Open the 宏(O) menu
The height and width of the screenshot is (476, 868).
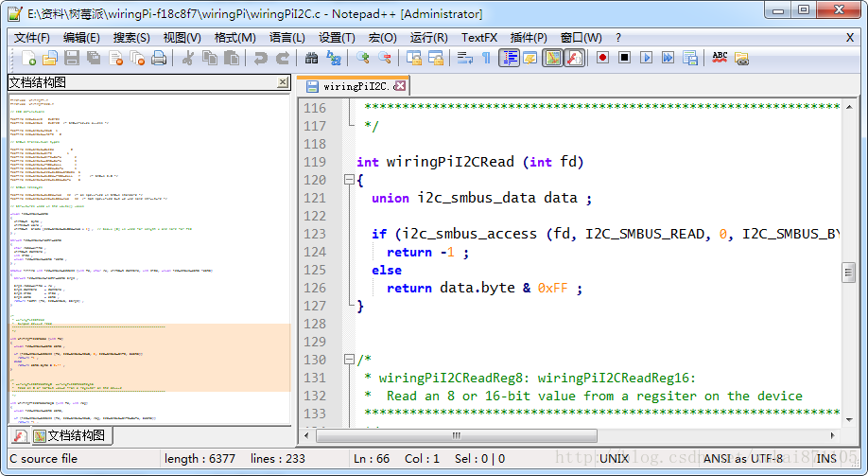pos(383,37)
